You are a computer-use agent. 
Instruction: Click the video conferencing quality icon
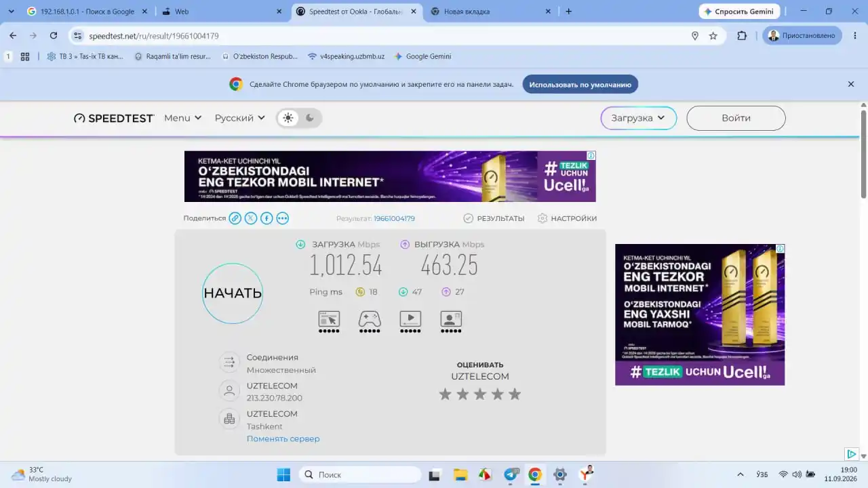[x=451, y=322]
